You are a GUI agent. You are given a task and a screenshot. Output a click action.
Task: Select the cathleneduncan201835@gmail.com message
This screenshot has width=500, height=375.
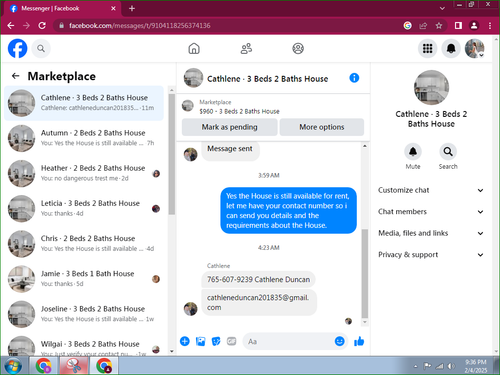(x=259, y=302)
